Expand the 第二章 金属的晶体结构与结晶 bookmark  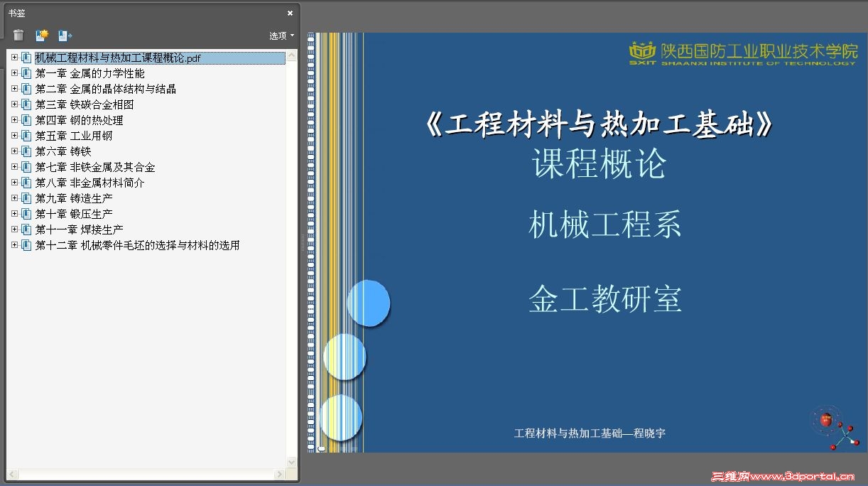(x=14, y=89)
